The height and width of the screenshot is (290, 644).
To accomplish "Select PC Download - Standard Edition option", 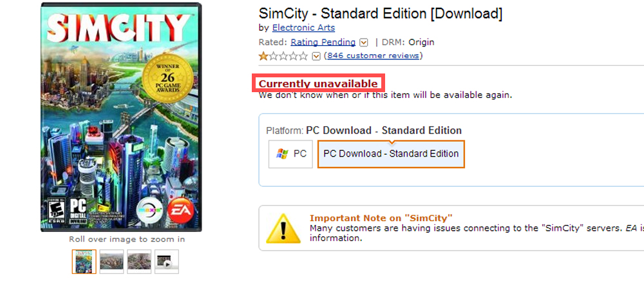I will click(x=391, y=154).
